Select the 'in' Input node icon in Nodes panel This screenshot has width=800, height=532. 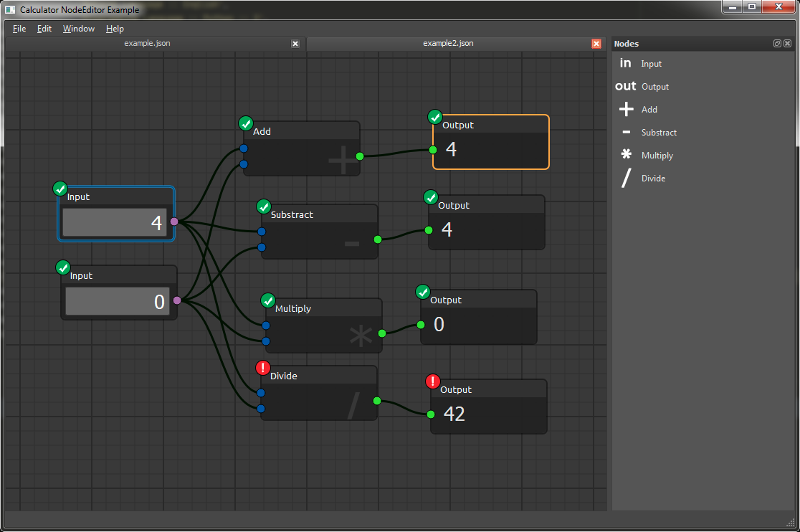(626, 63)
